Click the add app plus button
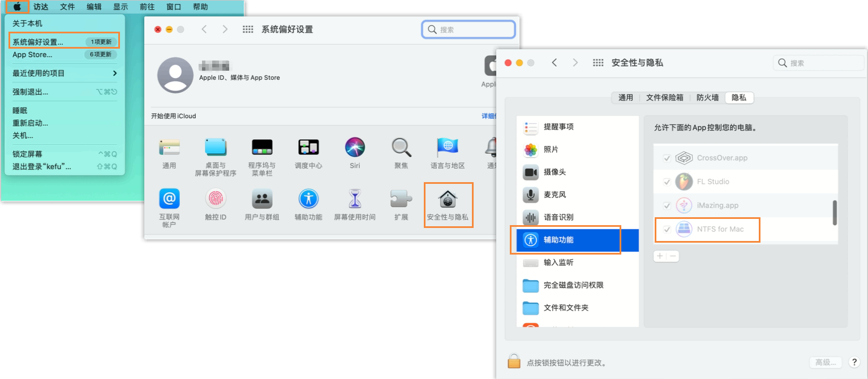Image resolution: width=868 pixels, height=379 pixels. pyautogui.click(x=660, y=256)
